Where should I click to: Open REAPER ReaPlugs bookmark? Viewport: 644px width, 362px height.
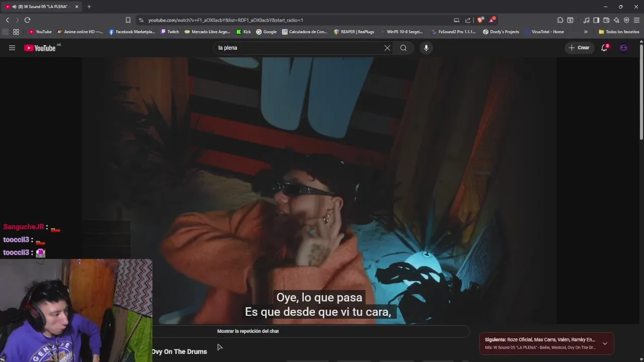tap(354, 32)
